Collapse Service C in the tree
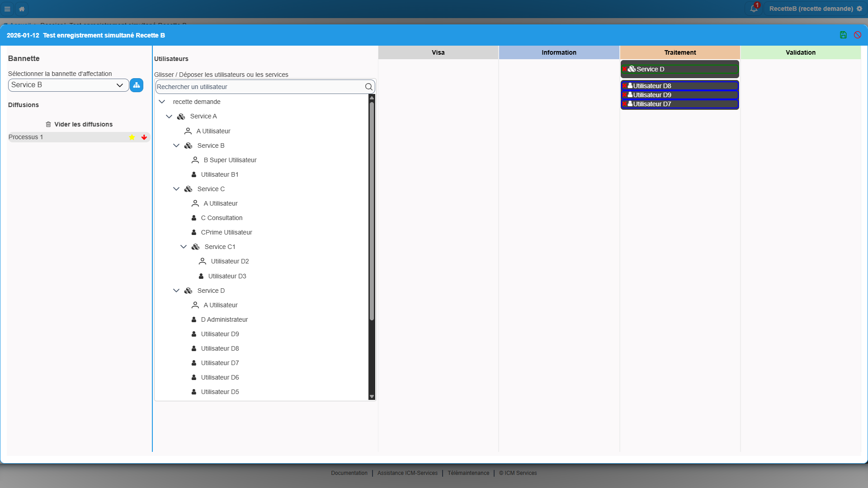The width and height of the screenshot is (868, 488). tap(176, 189)
